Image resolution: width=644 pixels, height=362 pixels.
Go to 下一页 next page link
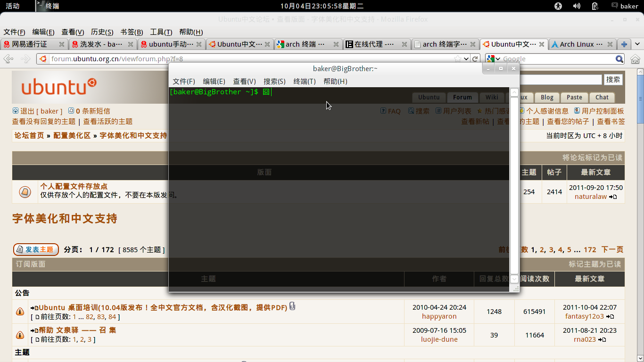click(x=612, y=249)
